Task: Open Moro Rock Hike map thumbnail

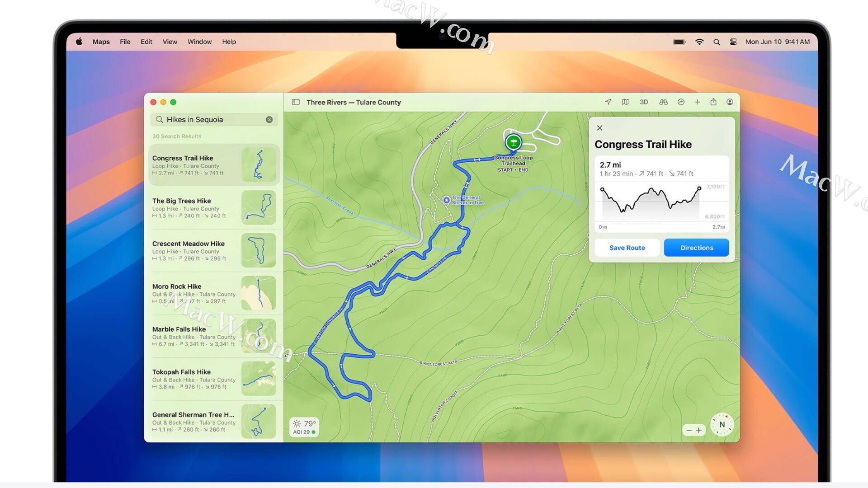Action: (x=259, y=293)
